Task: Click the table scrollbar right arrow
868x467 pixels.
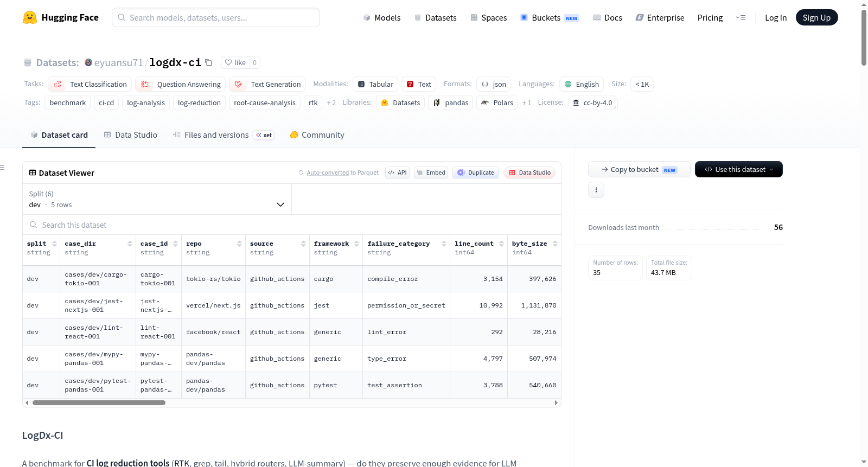Action: tap(556, 403)
